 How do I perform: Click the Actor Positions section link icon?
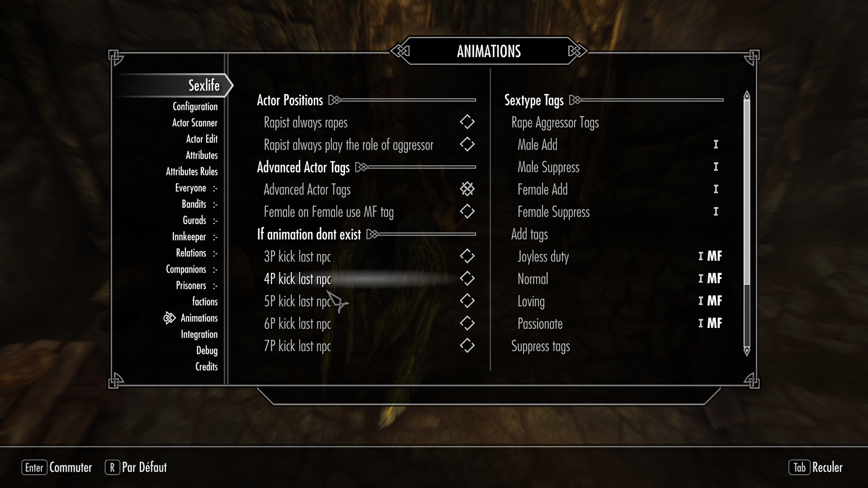point(339,100)
